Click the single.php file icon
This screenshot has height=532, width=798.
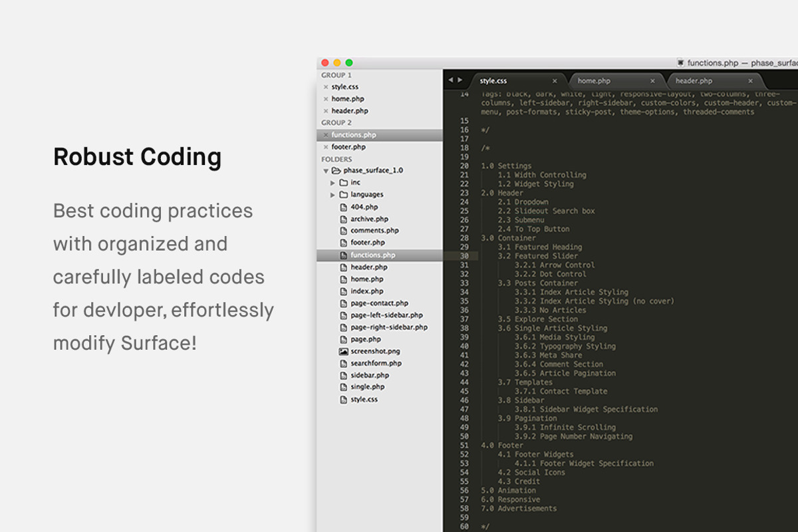(343, 387)
